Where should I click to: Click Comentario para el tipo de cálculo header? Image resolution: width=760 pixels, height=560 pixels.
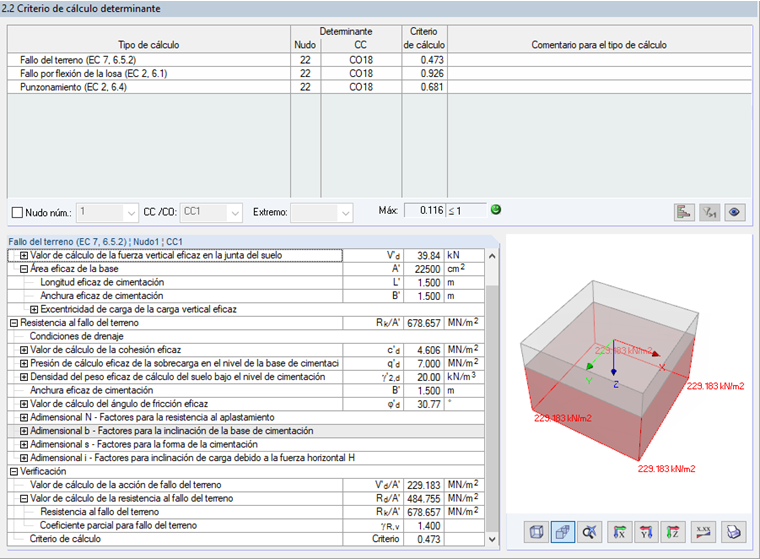pyautogui.click(x=599, y=39)
